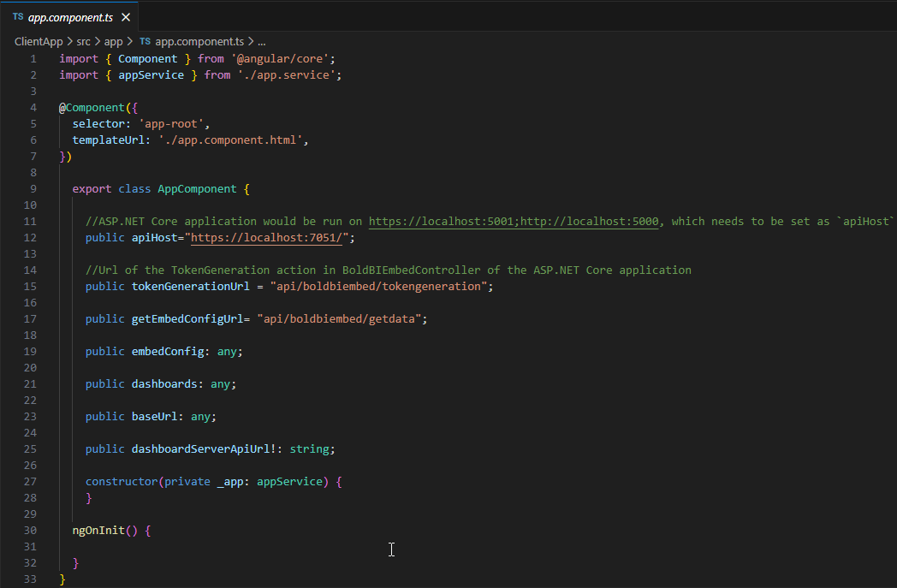Open the src breadcrumb dropdown

(x=83, y=39)
